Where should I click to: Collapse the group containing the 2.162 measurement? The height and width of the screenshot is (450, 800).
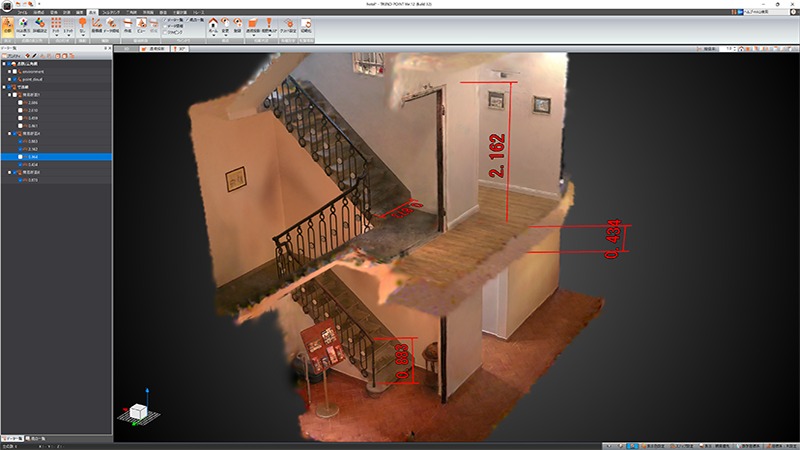(x=11, y=133)
